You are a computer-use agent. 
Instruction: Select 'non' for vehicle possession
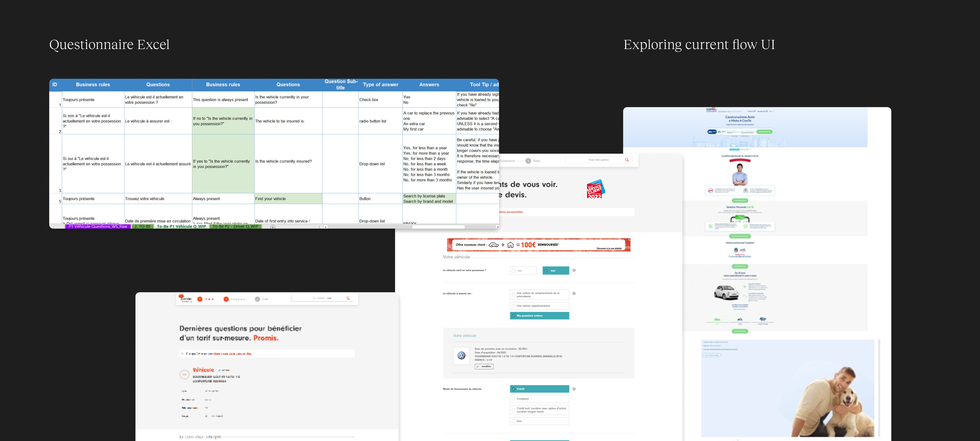[x=556, y=271]
